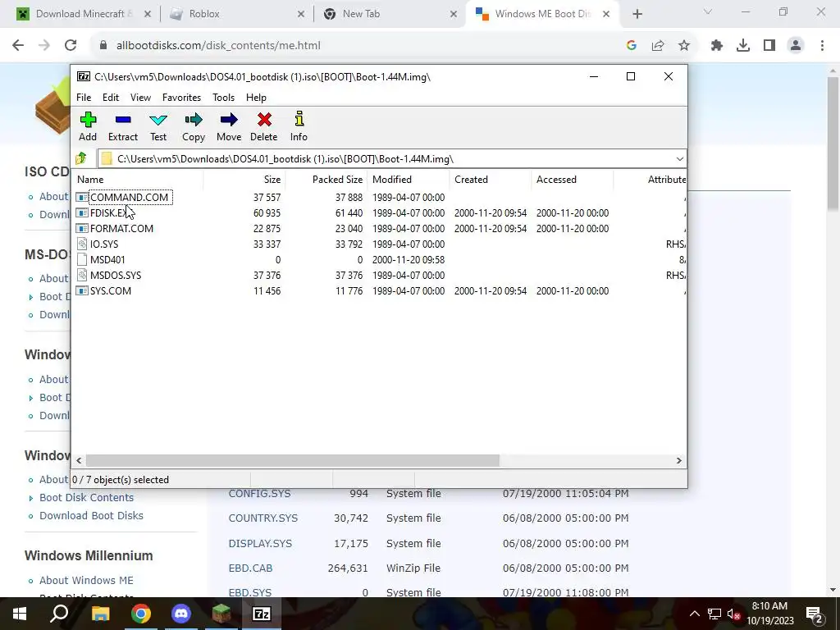The width and height of the screenshot is (840, 630).
Task: Open Chrome downloads icon
Action: 743,46
